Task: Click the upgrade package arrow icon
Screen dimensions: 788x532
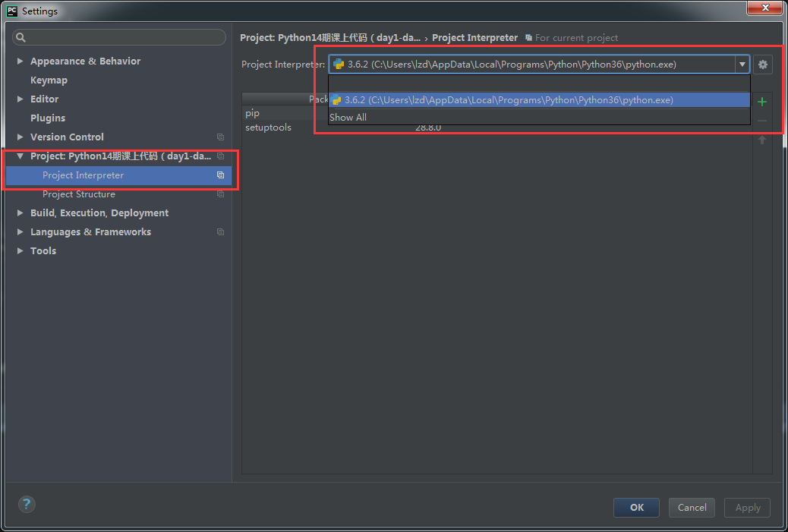Action: [762, 140]
